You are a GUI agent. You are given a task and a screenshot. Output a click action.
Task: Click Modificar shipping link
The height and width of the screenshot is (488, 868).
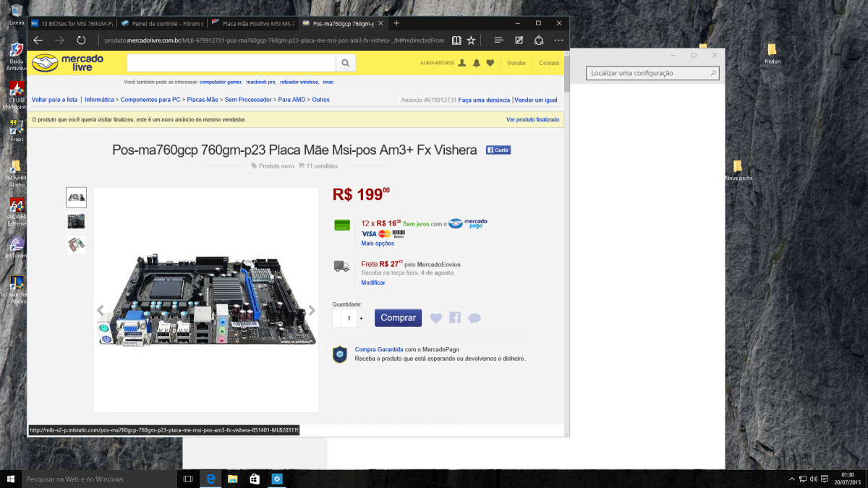coord(373,283)
